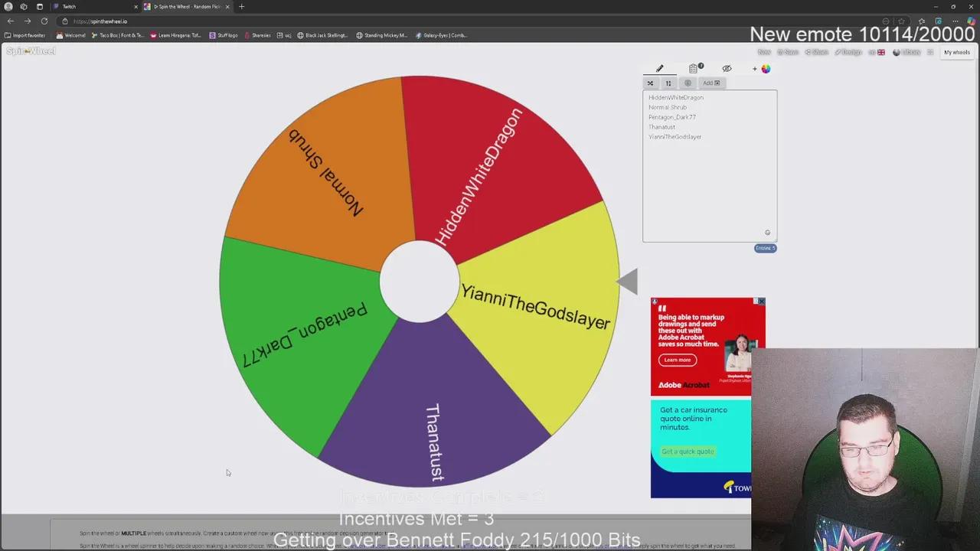Open the Welcome! bookmark

point(71,35)
